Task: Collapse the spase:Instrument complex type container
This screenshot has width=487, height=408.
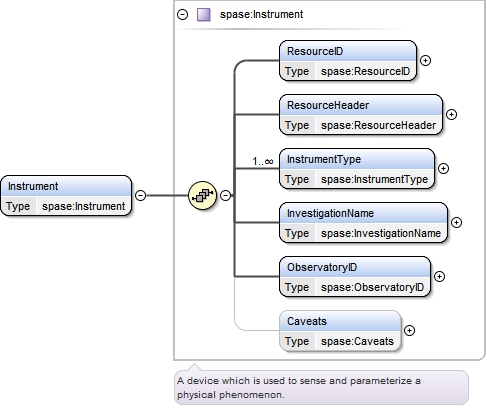Action: coord(182,15)
